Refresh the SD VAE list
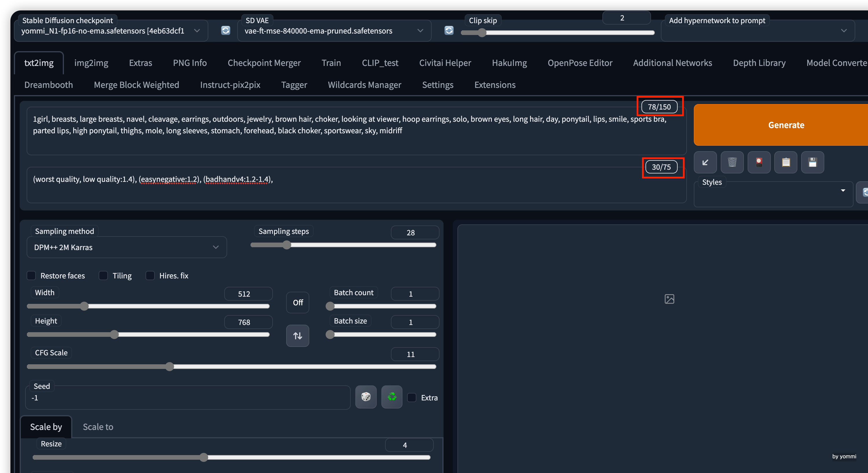The image size is (868, 473). pos(449,31)
